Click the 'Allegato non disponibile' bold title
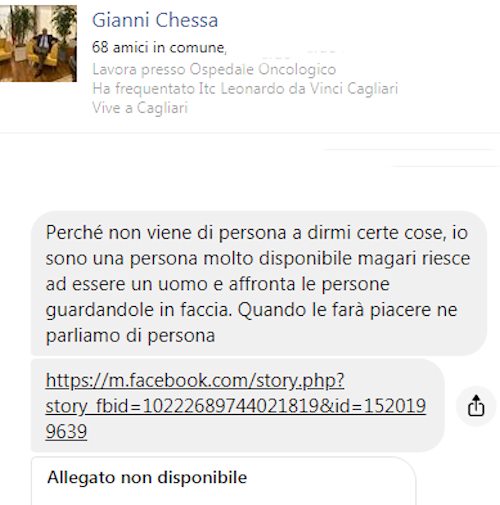This screenshot has width=500, height=505. [x=147, y=477]
